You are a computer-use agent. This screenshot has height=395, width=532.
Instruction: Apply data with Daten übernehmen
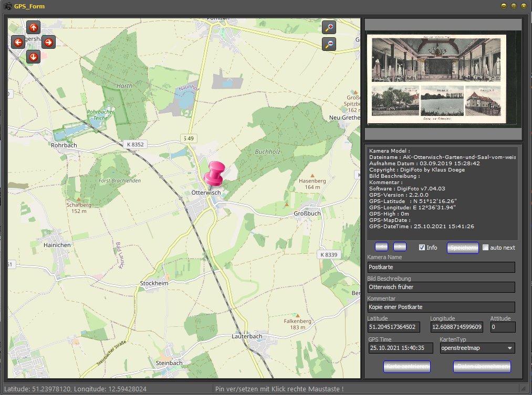482,366
